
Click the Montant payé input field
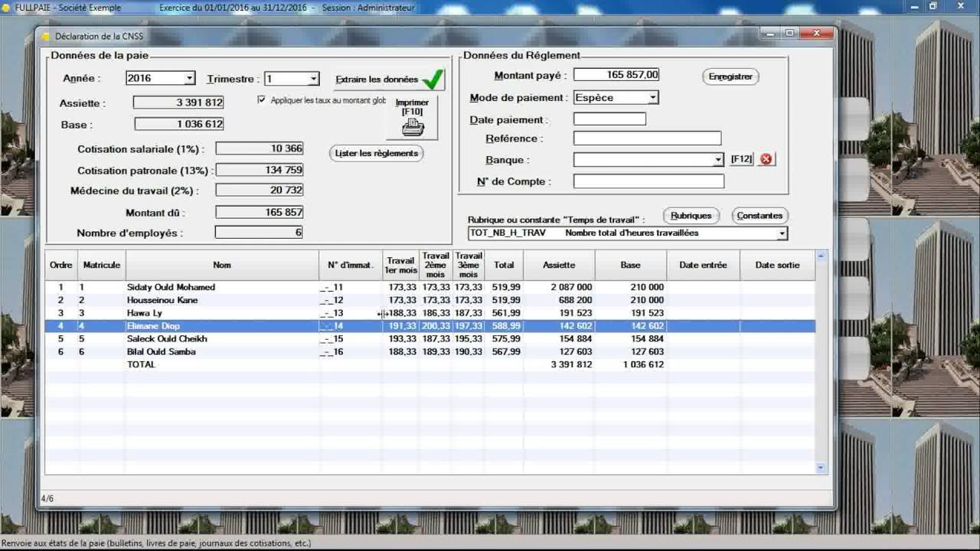click(x=616, y=74)
